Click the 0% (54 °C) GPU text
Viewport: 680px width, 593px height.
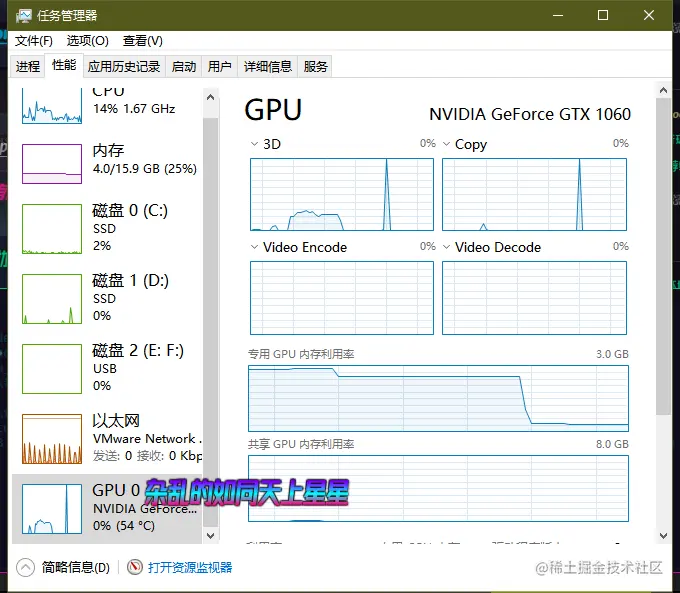point(124,526)
